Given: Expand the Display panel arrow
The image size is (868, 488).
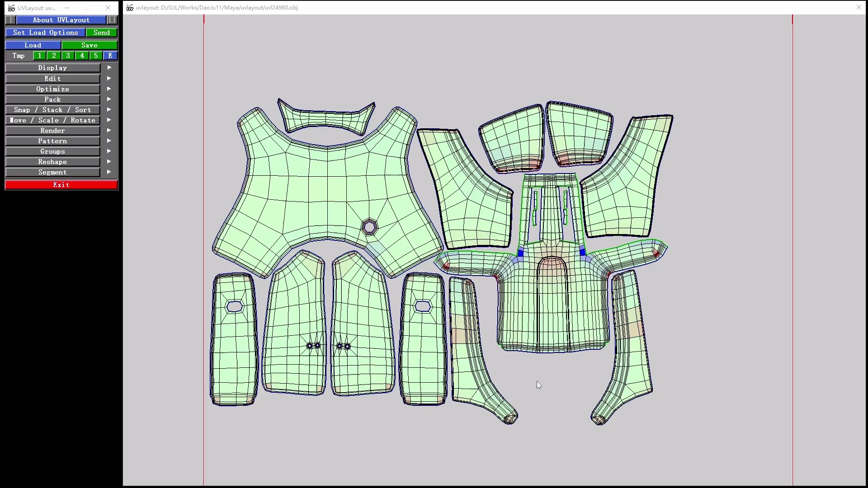Looking at the screenshot, I should [x=109, y=68].
